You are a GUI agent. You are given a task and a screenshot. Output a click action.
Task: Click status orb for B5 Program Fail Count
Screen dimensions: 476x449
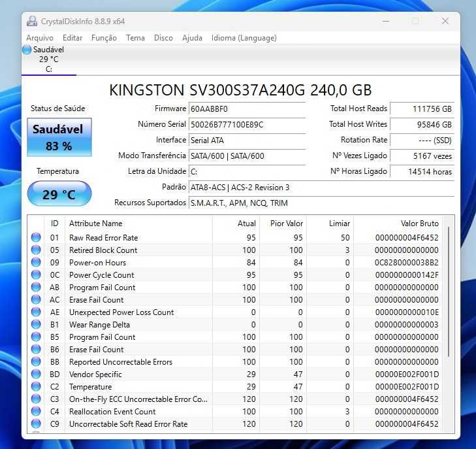(x=36, y=337)
